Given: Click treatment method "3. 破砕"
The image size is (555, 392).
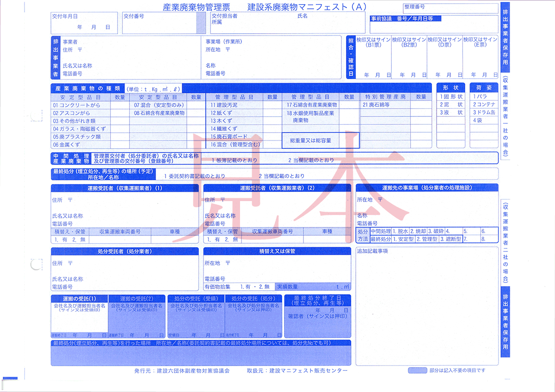Looking at the screenshot, I should tap(436, 231).
